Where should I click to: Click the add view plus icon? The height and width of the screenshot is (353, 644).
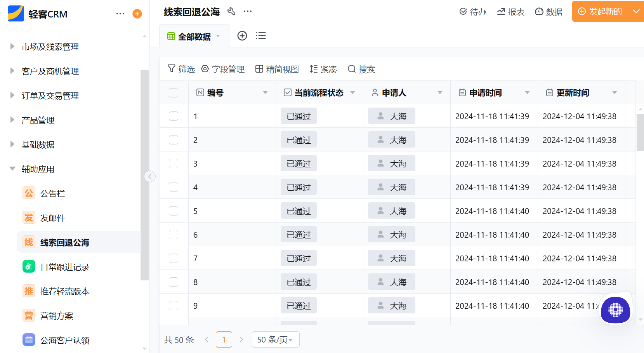coord(242,35)
